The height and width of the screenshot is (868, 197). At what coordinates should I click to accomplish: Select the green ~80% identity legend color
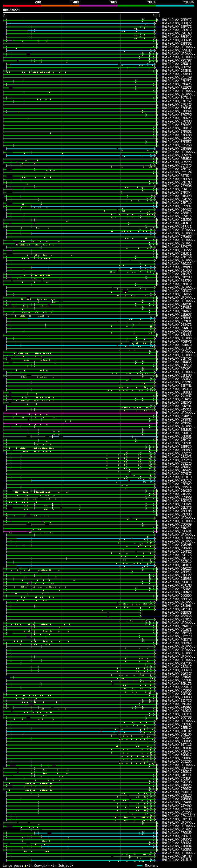pos(137,6)
